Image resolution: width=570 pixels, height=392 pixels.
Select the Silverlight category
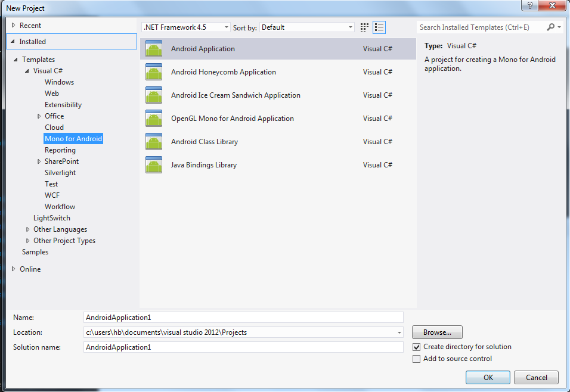pos(60,173)
